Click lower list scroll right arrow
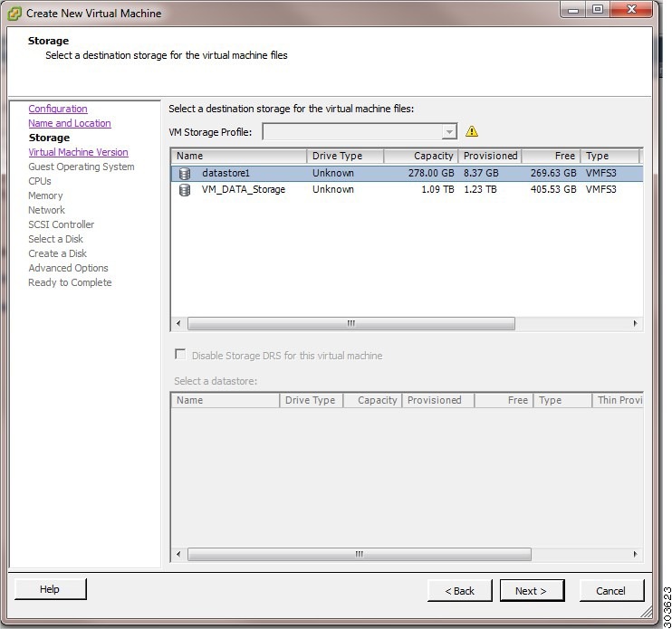 point(635,554)
